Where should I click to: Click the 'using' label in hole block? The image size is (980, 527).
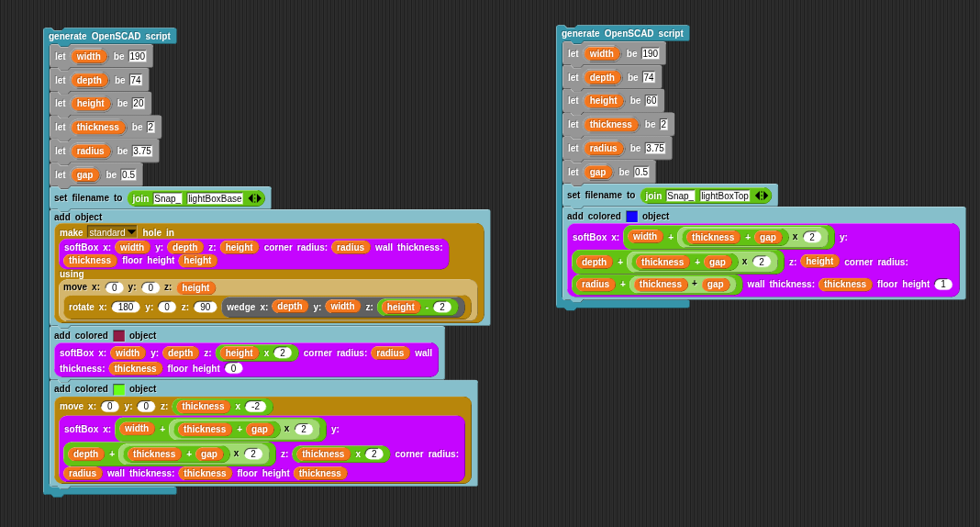72,274
